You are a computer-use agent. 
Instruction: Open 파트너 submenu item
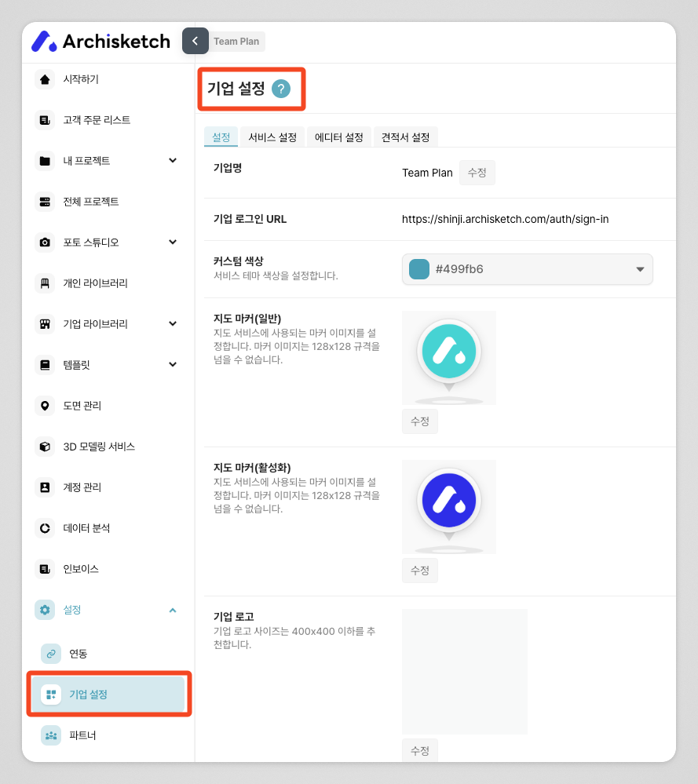point(82,735)
